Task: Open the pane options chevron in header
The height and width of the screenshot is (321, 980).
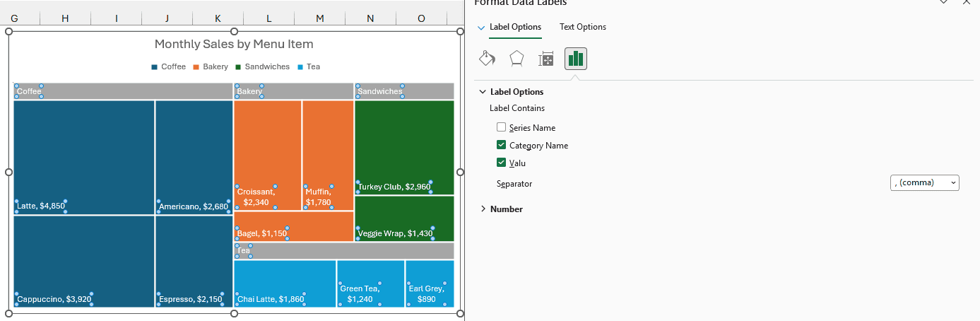Action: click(x=943, y=3)
